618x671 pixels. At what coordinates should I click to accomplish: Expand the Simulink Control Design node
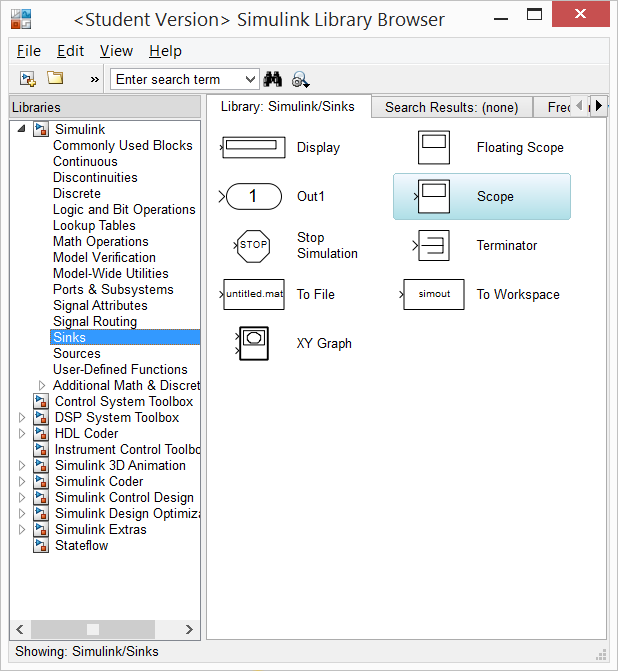pos(22,497)
